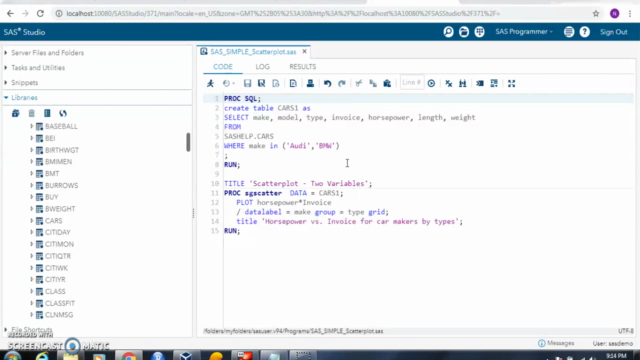The image size is (640, 360).
Task: Select the BMT table
Action: click(52, 173)
